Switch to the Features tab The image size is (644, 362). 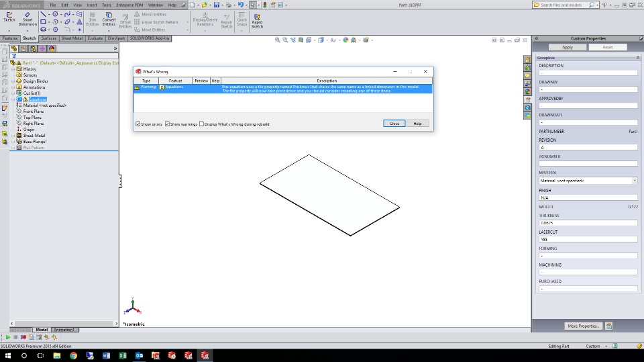click(10, 38)
